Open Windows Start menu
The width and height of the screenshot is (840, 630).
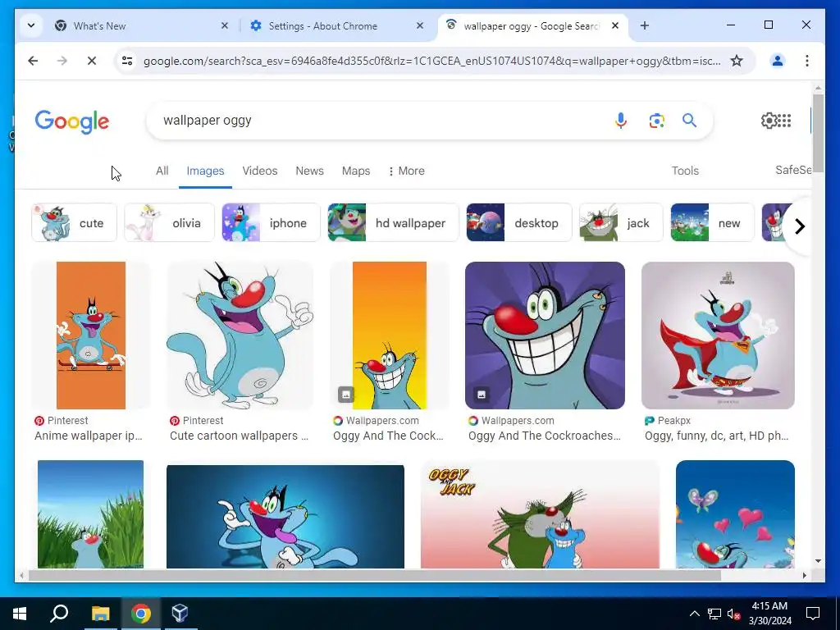coord(20,614)
